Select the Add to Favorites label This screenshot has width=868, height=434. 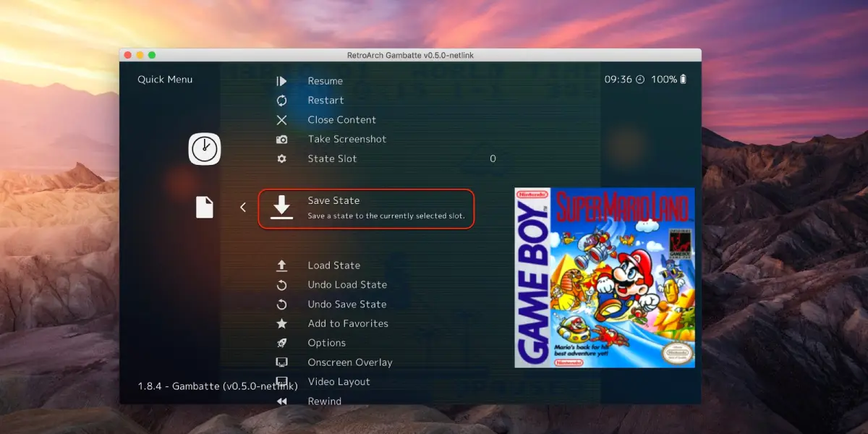[348, 324]
